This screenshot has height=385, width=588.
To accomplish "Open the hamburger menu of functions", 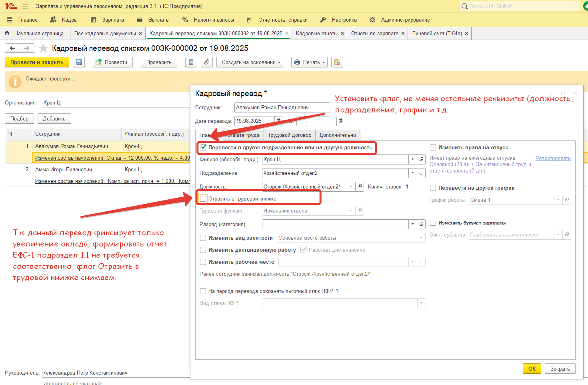I will pyautogui.click(x=25, y=6).
